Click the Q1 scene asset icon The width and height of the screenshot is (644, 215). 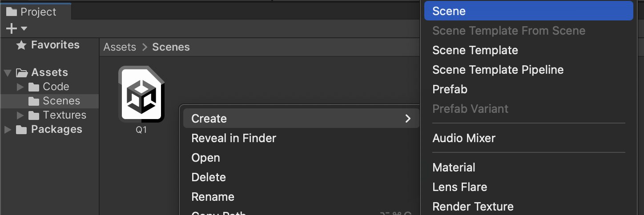tap(141, 95)
